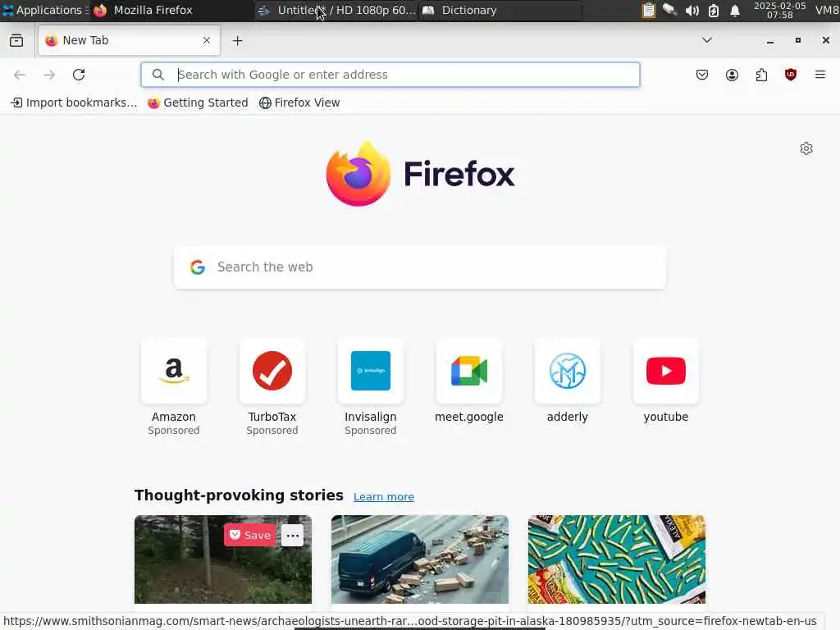Click the Learn more link beside stories
Image resolution: width=840 pixels, height=630 pixels.
(384, 496)
